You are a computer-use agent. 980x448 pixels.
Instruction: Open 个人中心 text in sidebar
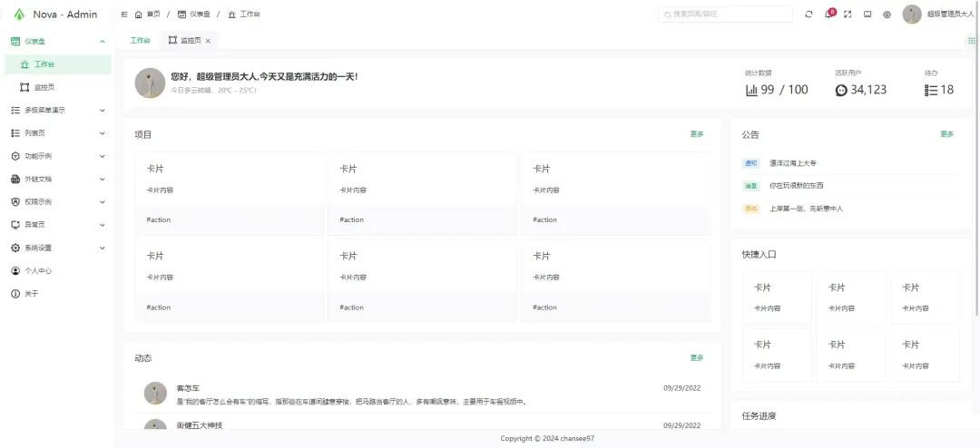click(x=38, y=271)
